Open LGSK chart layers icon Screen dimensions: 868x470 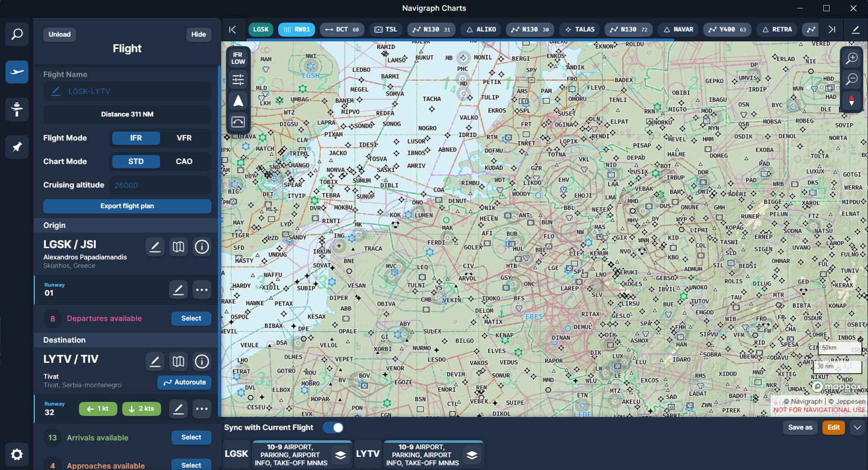[x=341, y=454]
